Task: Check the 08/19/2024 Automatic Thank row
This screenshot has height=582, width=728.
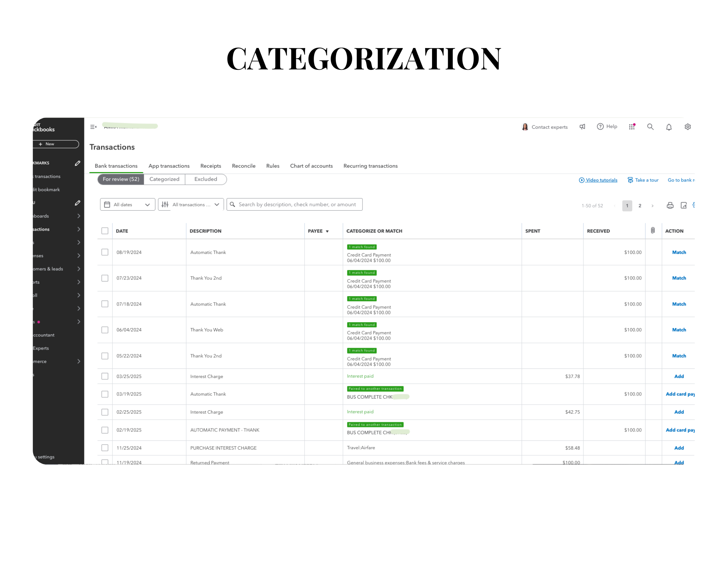Action: [105, 252]
